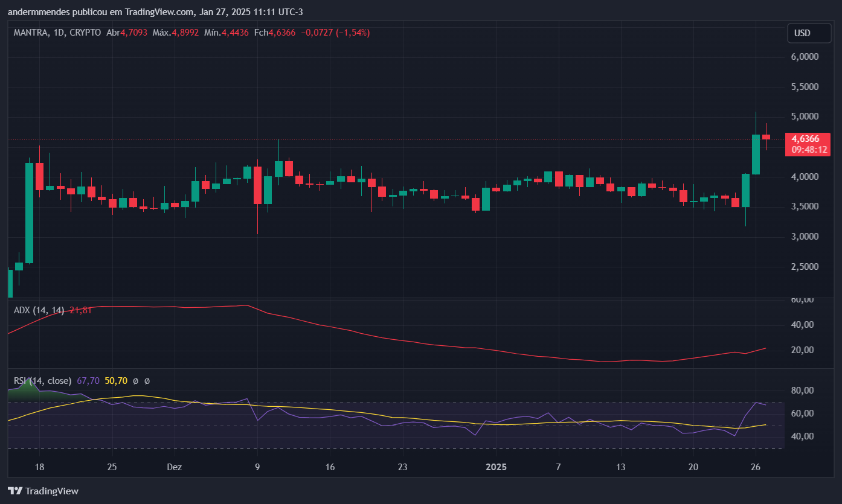Click the TradingView logo icon
842x504 pixels.
pyautogui.click(x=15, y=491)
